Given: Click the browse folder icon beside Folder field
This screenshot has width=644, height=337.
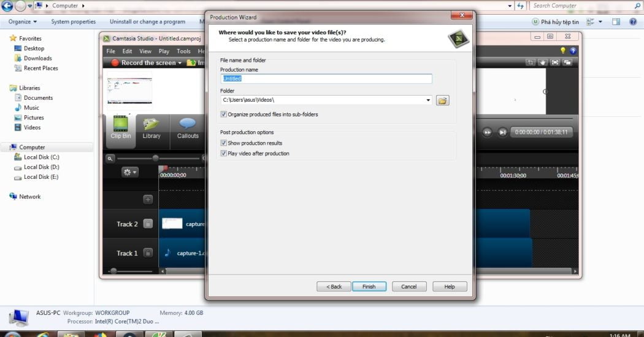Looking at the screenshot, I should (x=442, y=100).
